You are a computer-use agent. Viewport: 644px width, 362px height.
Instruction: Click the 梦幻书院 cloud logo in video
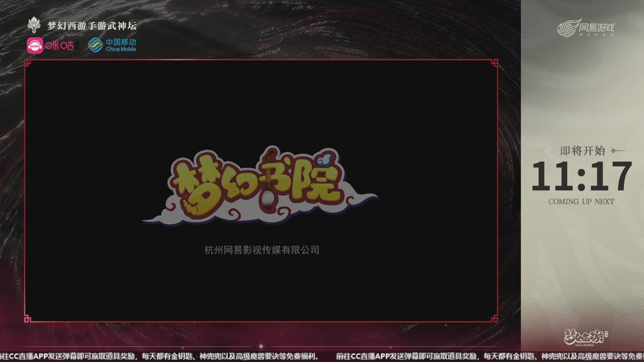point(260,185)
